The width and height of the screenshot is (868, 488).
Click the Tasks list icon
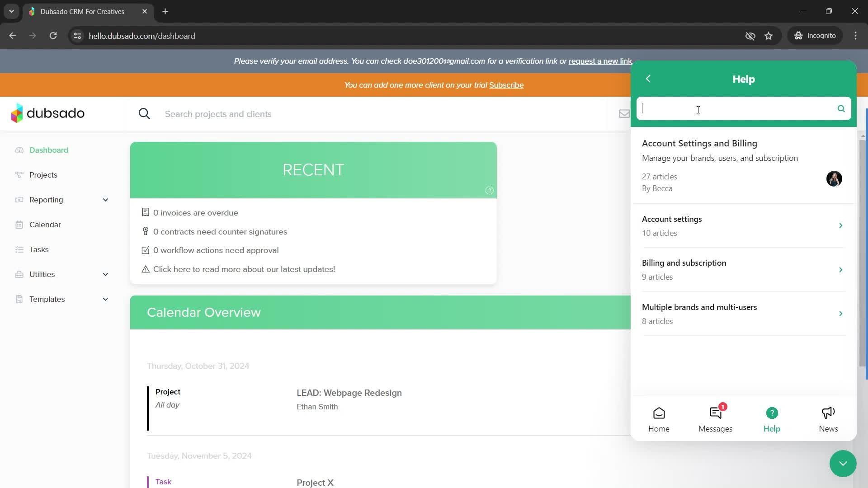[x=19, y=249]
